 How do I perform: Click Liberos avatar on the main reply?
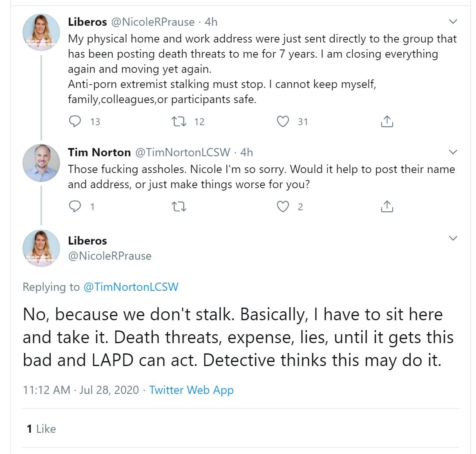click(x=41, y=248)
